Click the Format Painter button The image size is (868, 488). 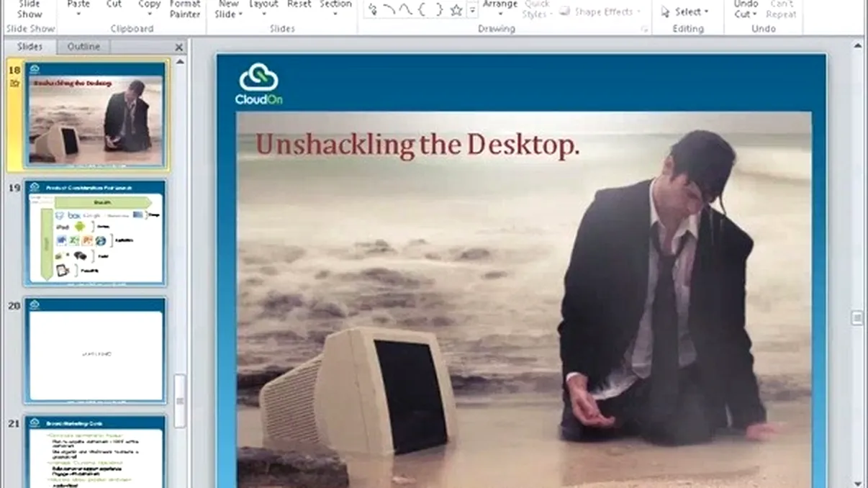coord(185,9)
